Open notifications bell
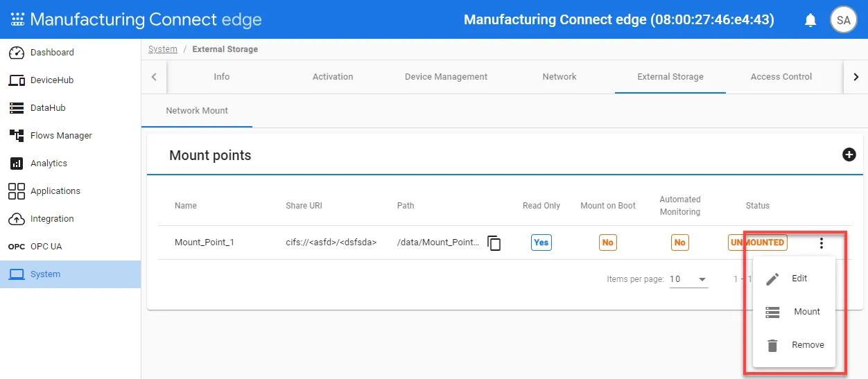This screenshot has height=379, width=868. (810, 20)
